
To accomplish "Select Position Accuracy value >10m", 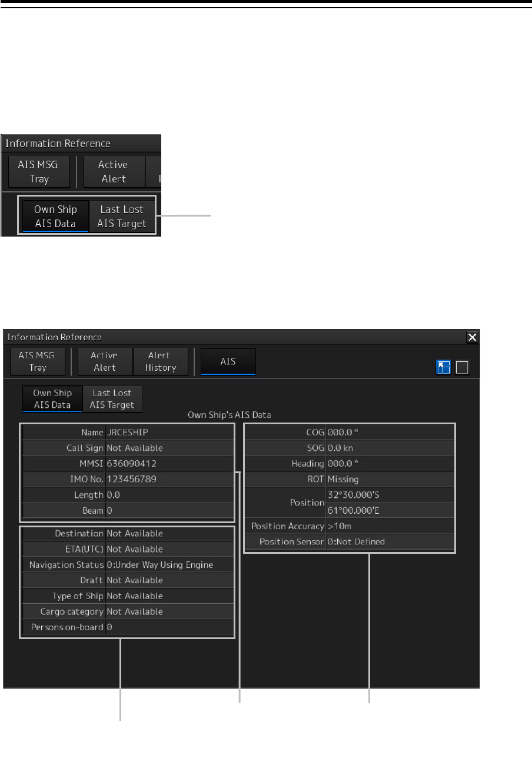I will (x=340, y=526).
